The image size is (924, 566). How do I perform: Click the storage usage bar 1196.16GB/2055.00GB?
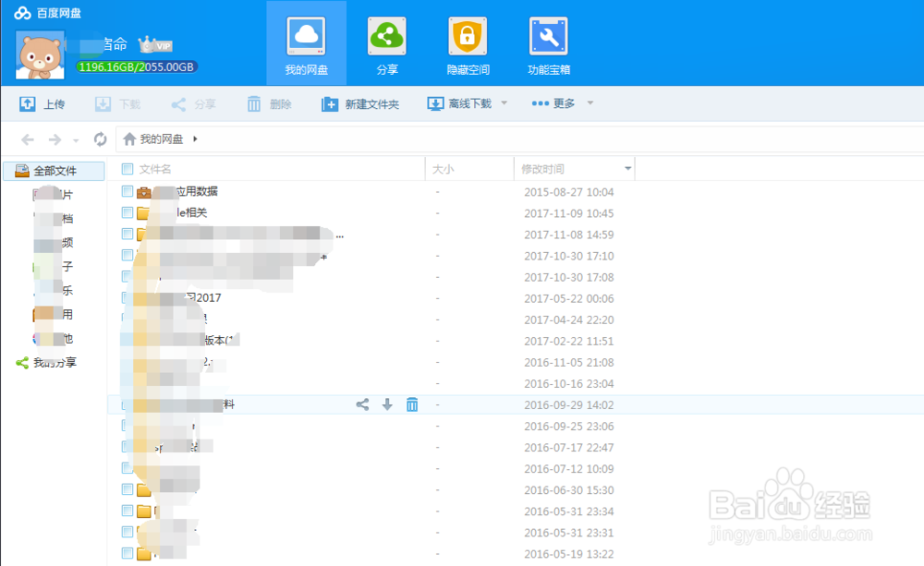(136, 66)
